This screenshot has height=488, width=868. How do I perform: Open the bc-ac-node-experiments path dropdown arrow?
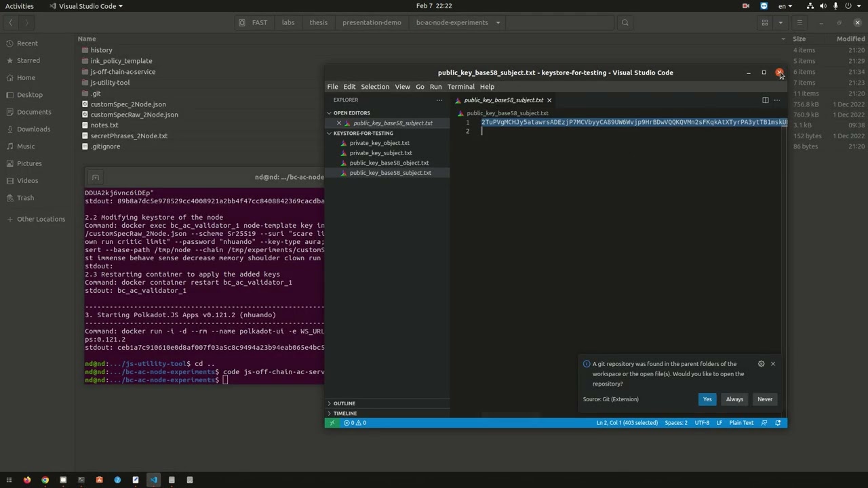click(x=498, y=22)
